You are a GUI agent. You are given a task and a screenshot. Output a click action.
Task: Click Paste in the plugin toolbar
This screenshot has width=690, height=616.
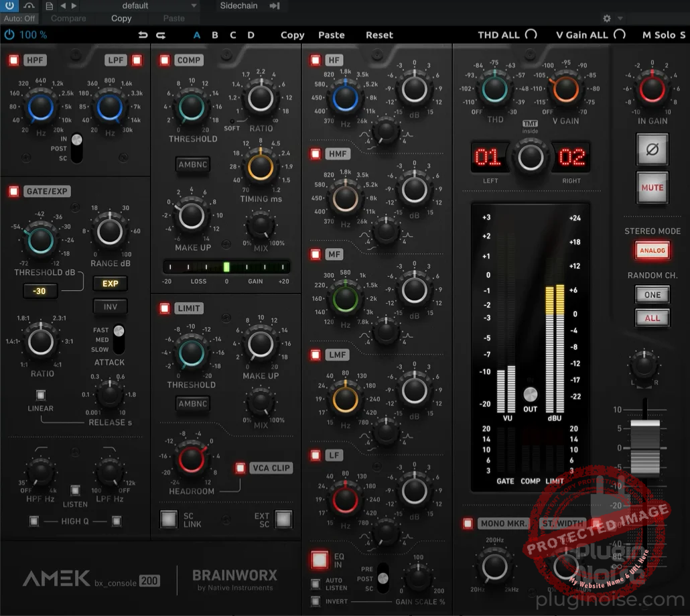(332, 35)
